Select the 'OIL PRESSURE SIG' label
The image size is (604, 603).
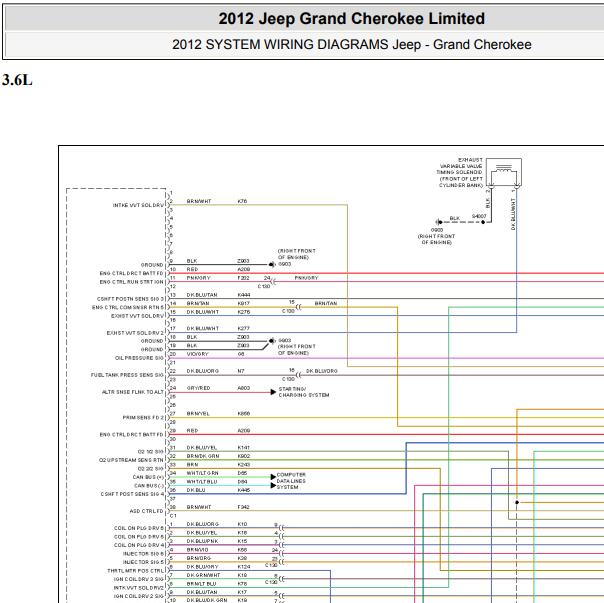[x=139, y=358]
